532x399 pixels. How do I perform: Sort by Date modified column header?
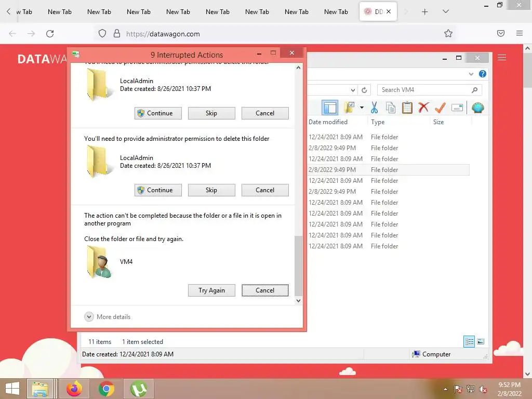point(328,122)
